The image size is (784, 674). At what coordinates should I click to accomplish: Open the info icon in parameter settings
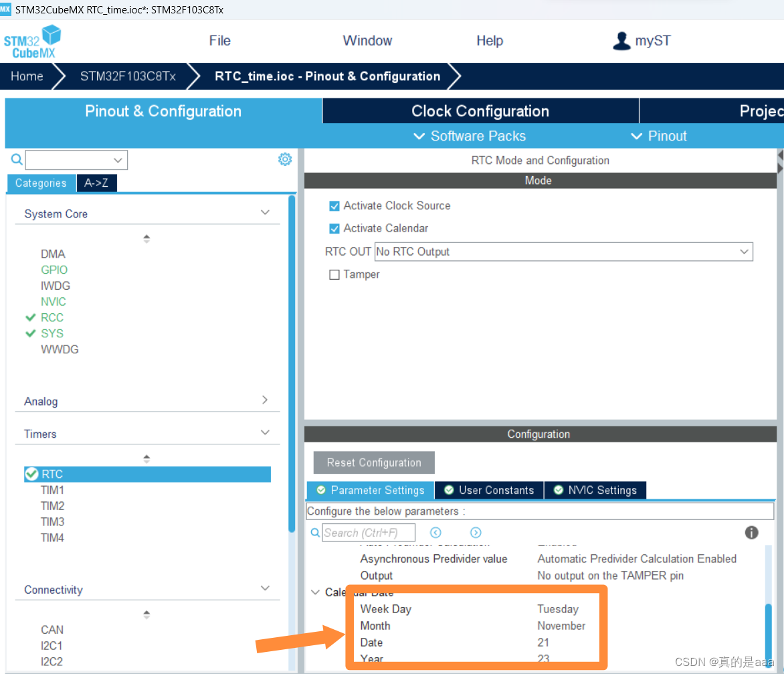coord(751,532)
